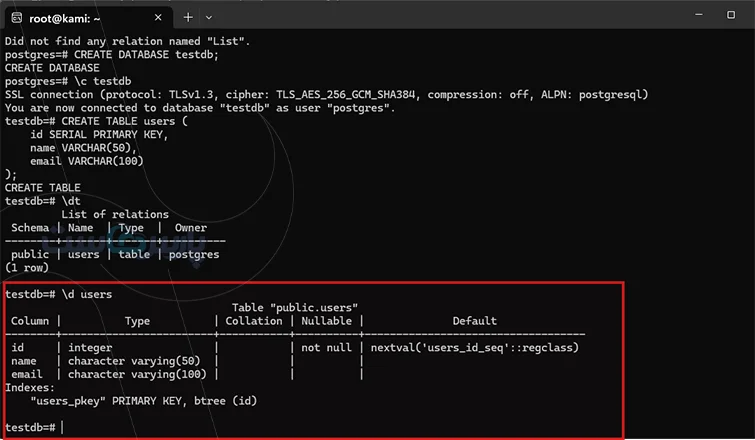
Task: Click the text 'ALPN: postgresql'
Action: 592,94
